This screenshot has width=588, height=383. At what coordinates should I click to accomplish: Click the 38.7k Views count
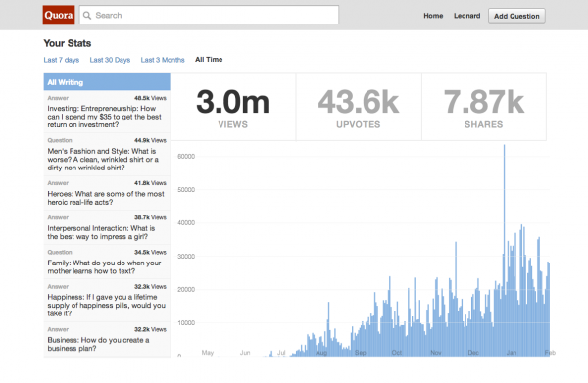[150, 217]
